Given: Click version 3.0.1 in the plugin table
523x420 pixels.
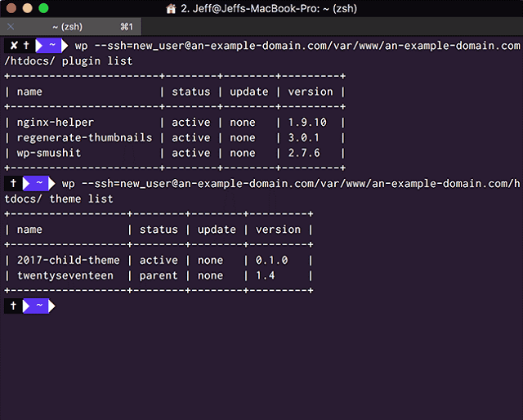Looking at the screenshot, I should pyautogui.click(x=303, y=138).
